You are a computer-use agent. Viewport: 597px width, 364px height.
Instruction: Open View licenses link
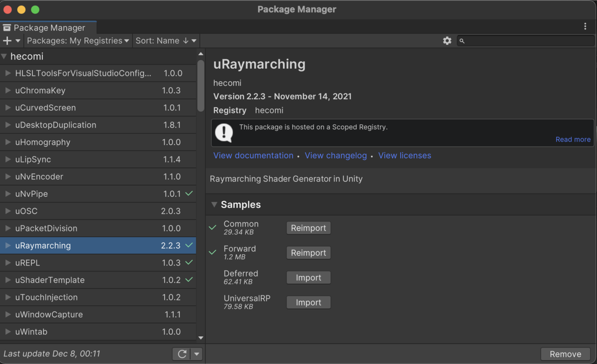tap(404, 156)
